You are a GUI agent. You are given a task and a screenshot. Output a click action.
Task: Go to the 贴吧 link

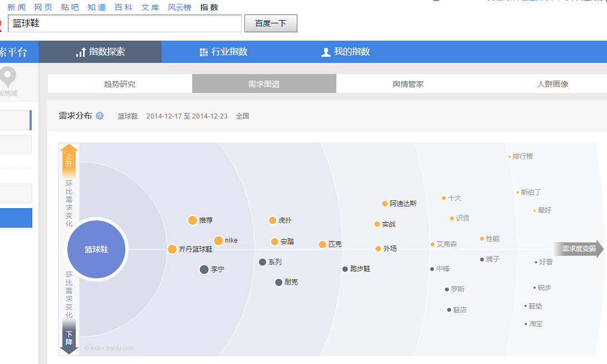pos(70,7)
